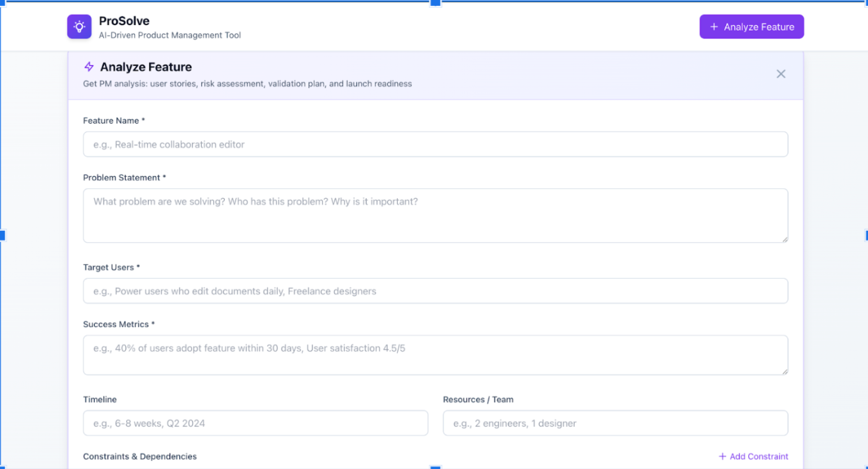Focus the Feature Name input field

click(435, 144)
